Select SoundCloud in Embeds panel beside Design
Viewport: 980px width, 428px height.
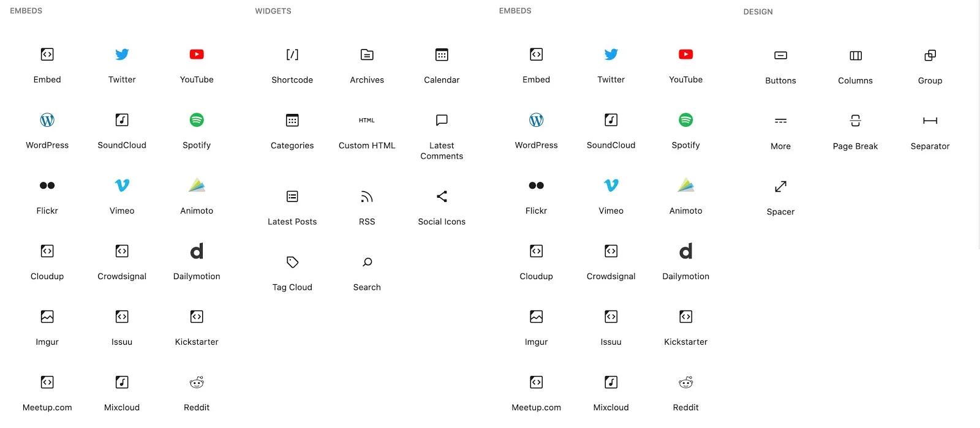pyautogui.click(x=611, y=130)
